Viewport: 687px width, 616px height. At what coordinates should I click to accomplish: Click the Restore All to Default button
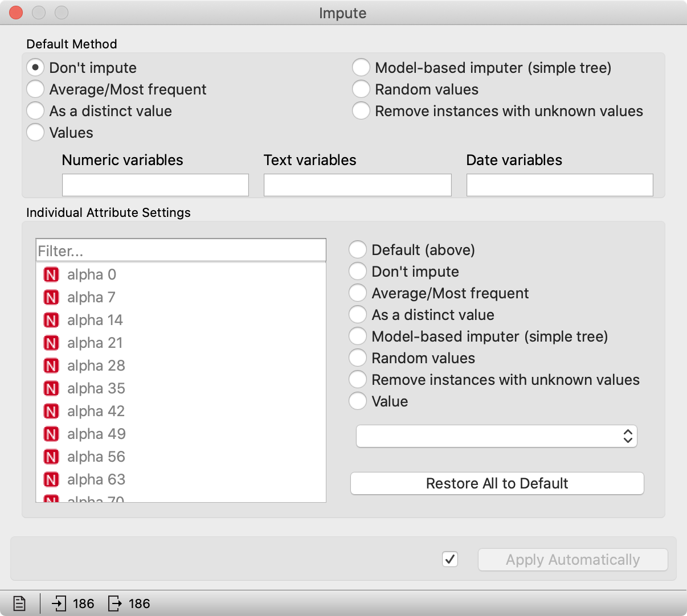pyautogui.click(x=496, y=483)
